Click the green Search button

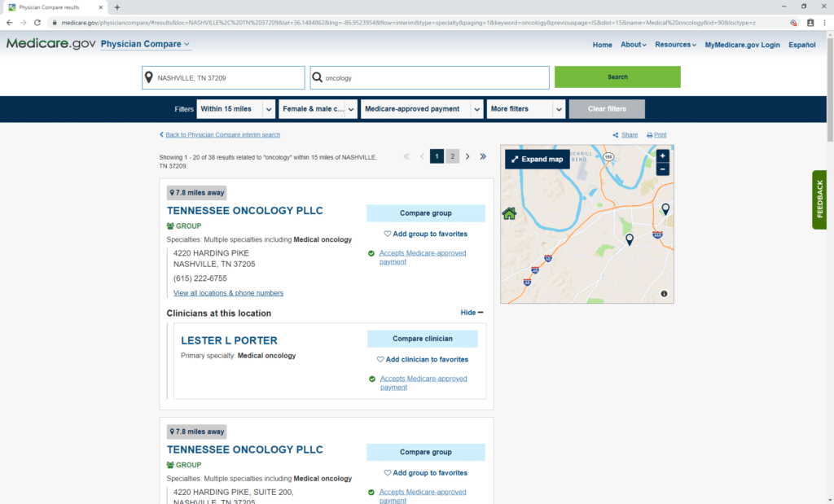(617, 77)
